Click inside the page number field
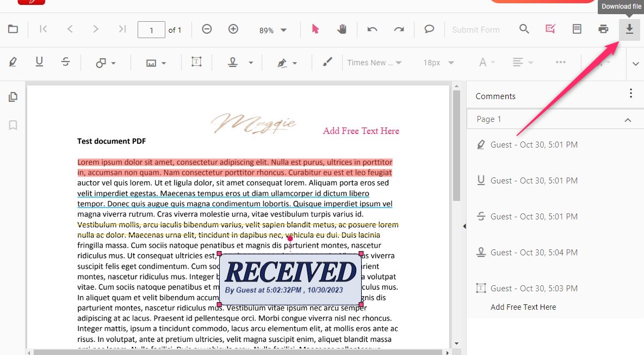The width and height of the screenshot is (644, 355). [x=151, y=30]
